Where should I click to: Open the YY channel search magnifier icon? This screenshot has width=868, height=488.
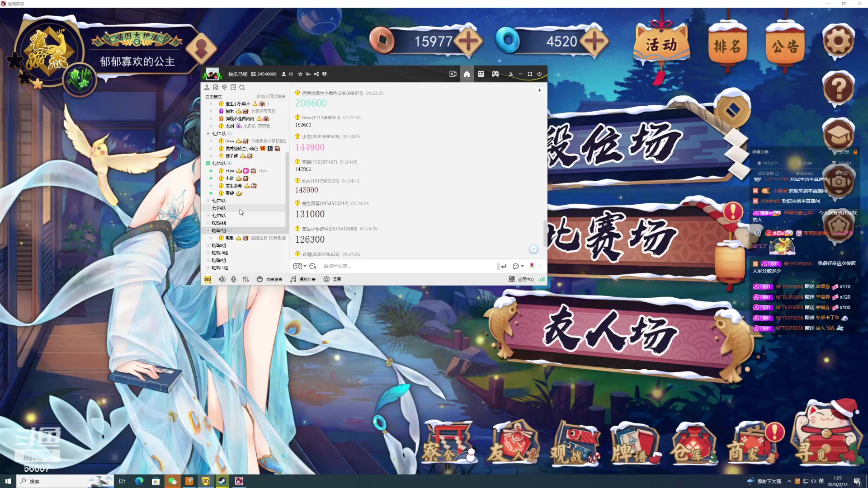coord(242,88)
